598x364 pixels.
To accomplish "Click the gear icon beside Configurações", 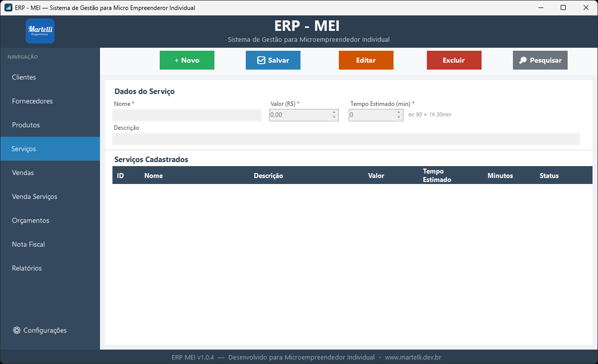I will click(16, 330).
